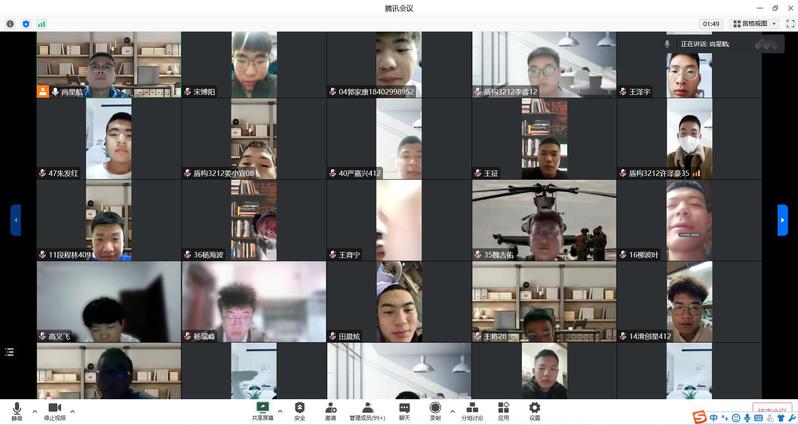Open the Share Screen (共享屏幕) tool
The width and height of the screenshot is (798, 425).
click(263, 410)
